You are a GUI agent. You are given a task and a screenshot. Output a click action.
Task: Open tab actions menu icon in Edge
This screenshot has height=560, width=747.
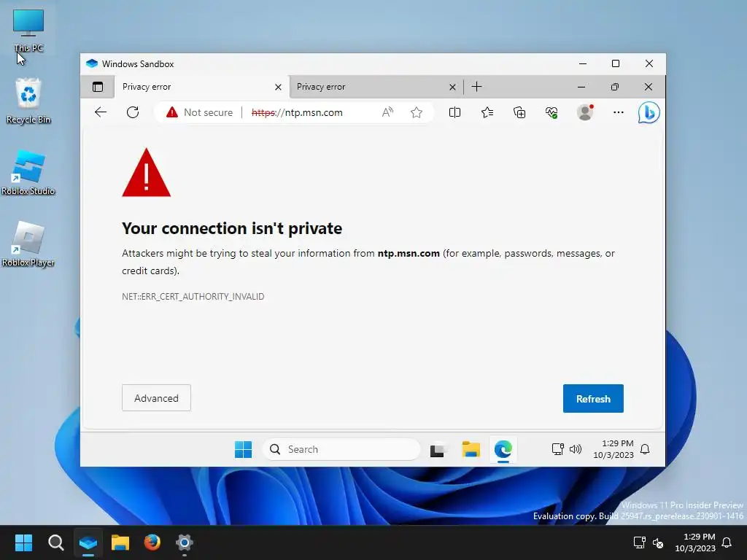click(98, 87)
